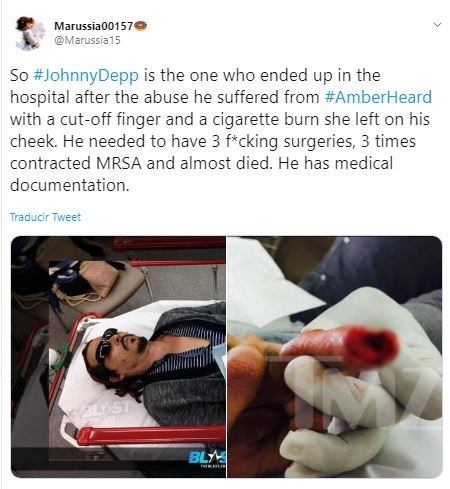Screen dimensions: 450x489
Task: Open the Marussia00157 display name link
Action: pyautogui.click(x=94, y=26)
